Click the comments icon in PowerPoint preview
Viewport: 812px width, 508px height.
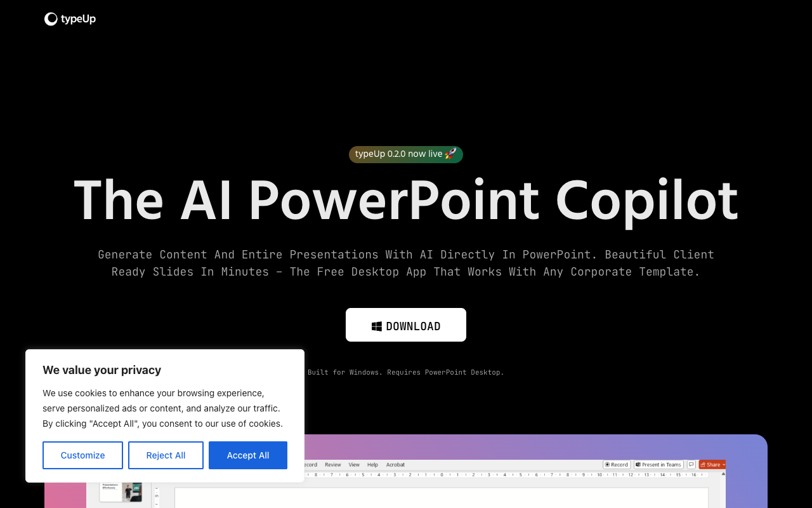pos(691,465)
